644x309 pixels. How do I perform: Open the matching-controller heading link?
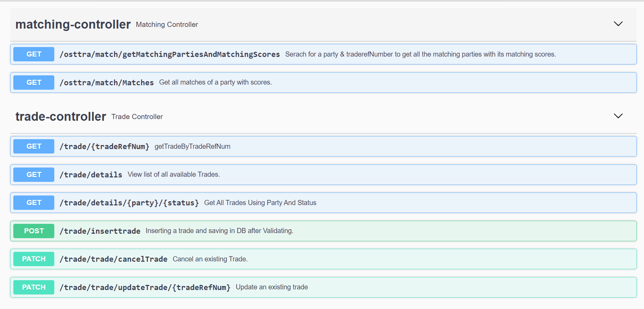pos(73,24)
